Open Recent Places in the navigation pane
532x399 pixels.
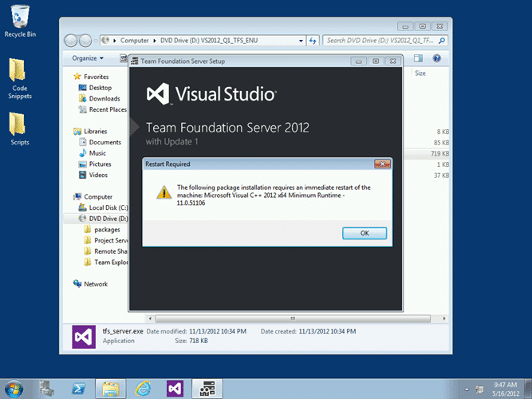tap(108, 109)
